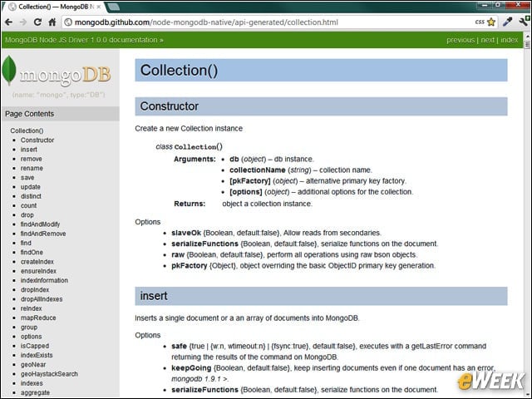
Task: Select the Collection() — MongoDB tab
Action: click(x=56, y=7)
